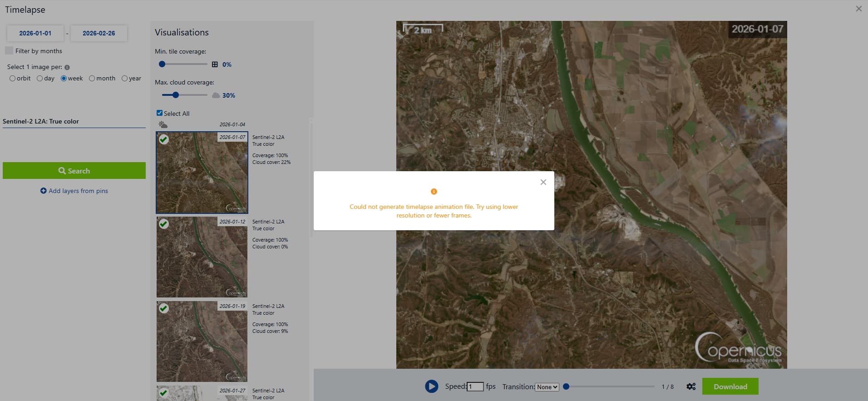Uncheck the Select All checkbox
Screen dimensions: 868x401
tap(159, 113)
